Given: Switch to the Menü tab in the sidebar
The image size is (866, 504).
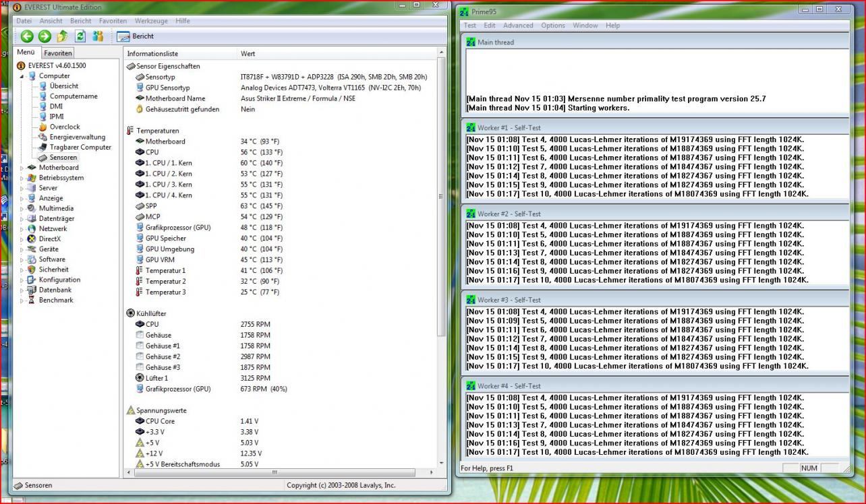Looking at the screenshot, I should tap(26, 53).
